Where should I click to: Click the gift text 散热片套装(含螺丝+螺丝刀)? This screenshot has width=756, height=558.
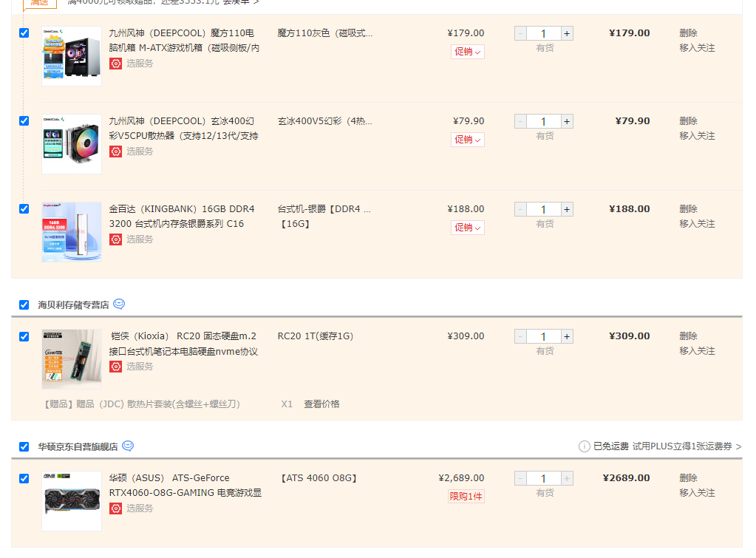tap(184, 404)
